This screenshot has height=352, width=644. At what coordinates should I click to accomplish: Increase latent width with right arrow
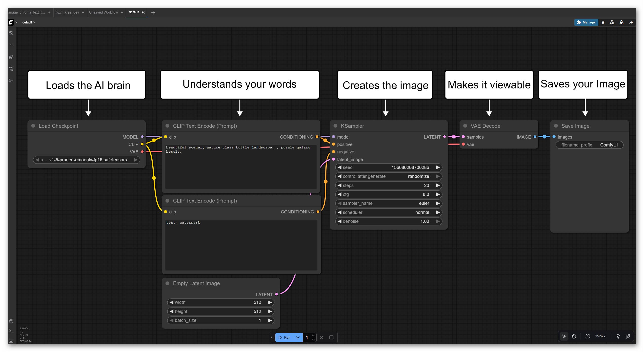tap(270, 302)
